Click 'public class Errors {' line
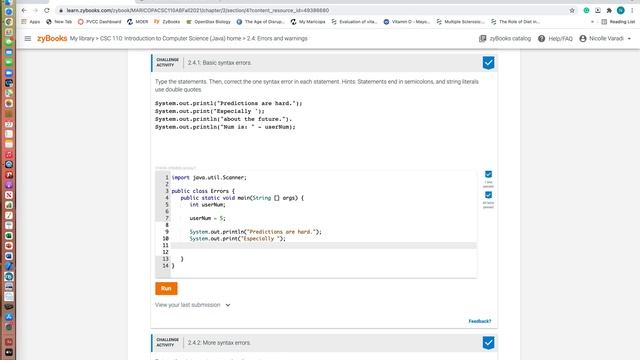Viewport: 640px width, 360px height. 203,191
